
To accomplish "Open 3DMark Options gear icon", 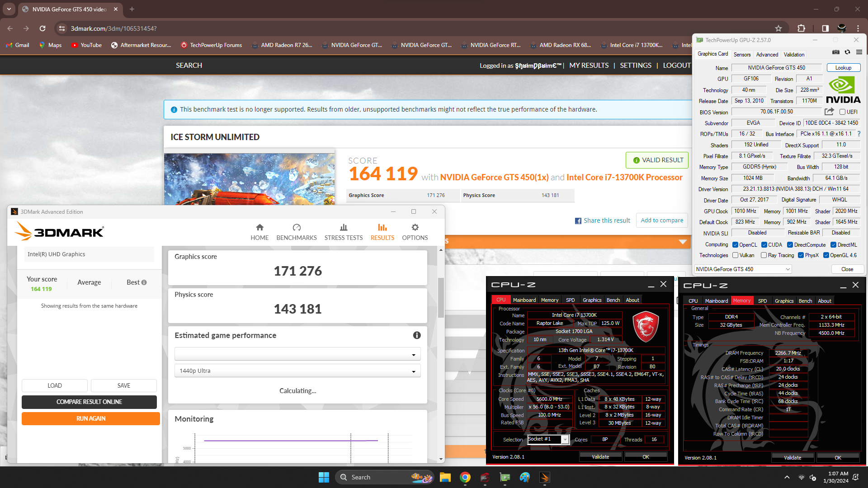I will [x=415, y=227].
